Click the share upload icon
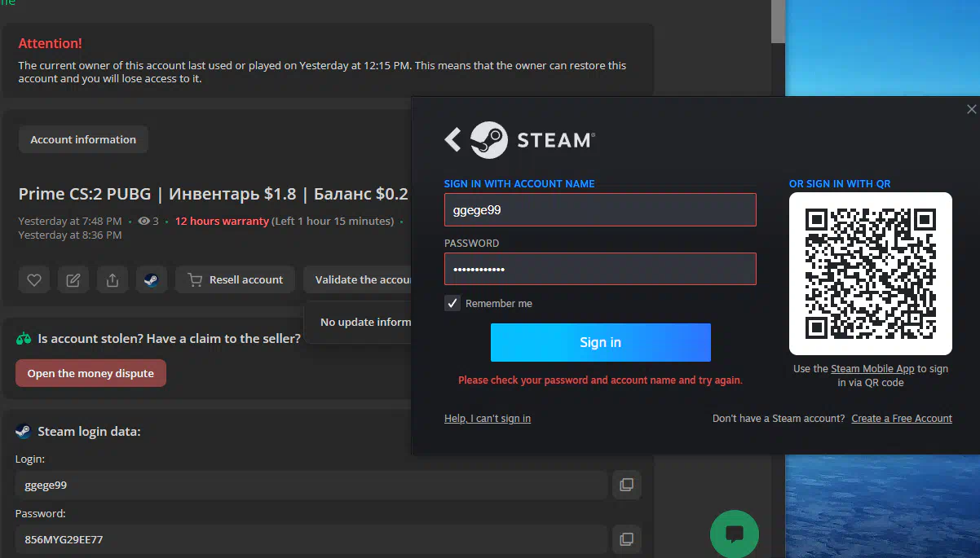Viewport: 980px width, 558px height. [113, 279]
